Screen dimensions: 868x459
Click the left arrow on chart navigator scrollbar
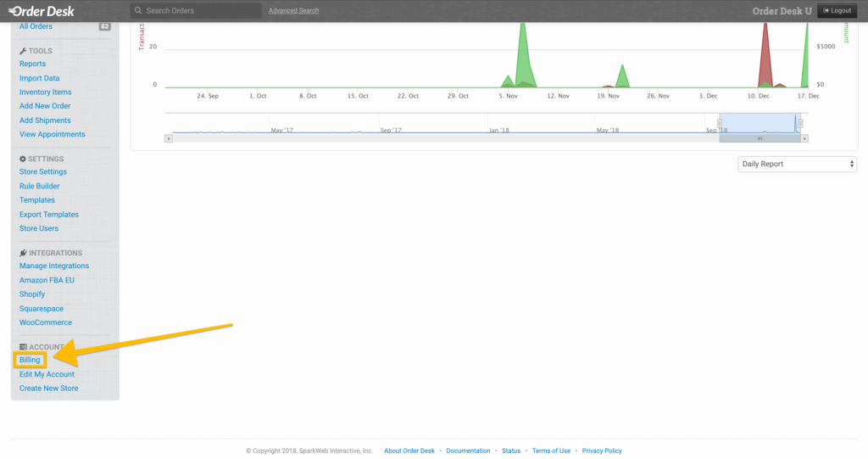point(169,138)
